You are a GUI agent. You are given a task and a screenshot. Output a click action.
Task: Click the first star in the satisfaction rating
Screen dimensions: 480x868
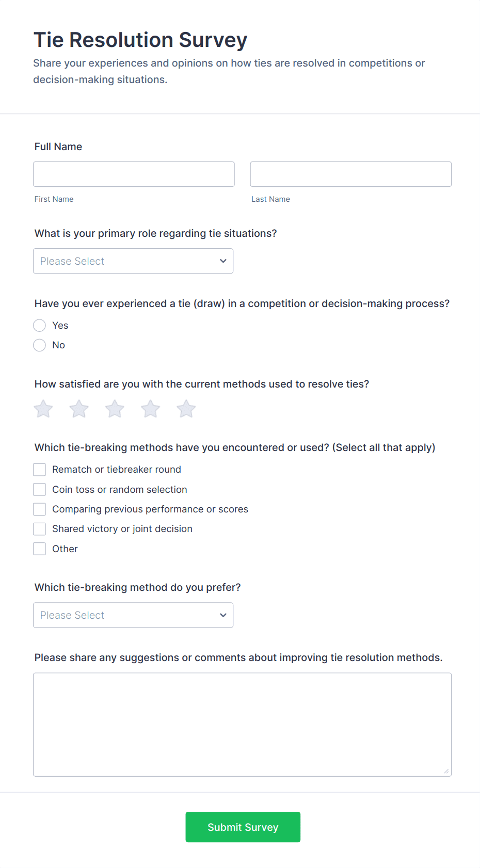click(x=43, y=408)
